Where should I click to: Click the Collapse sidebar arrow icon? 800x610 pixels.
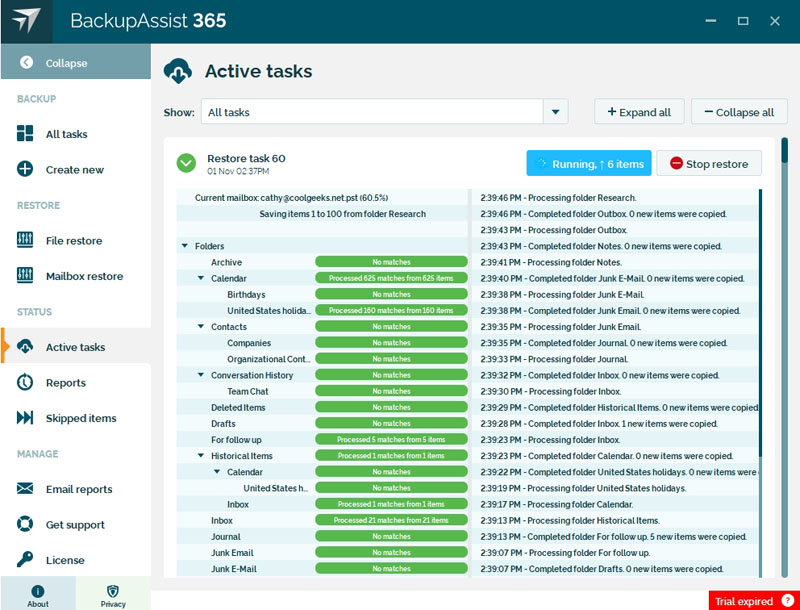pyautogui.click(x=26, y=62)
